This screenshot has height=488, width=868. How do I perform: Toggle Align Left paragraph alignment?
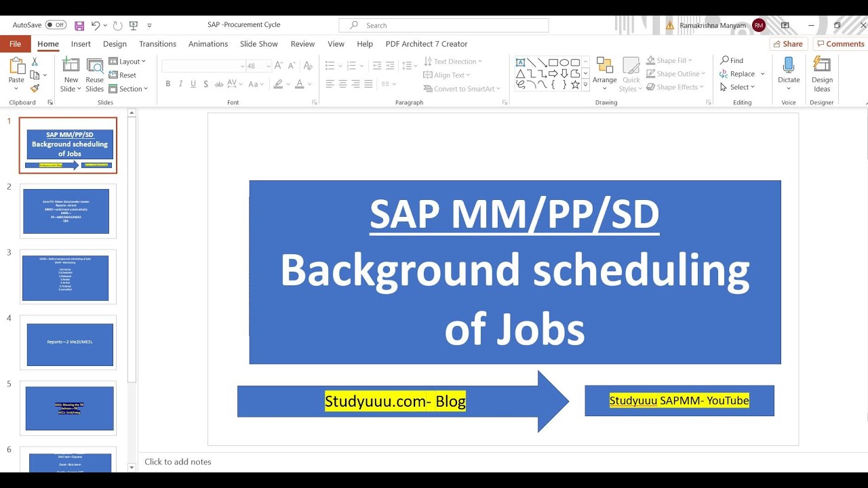coord(330,84)
